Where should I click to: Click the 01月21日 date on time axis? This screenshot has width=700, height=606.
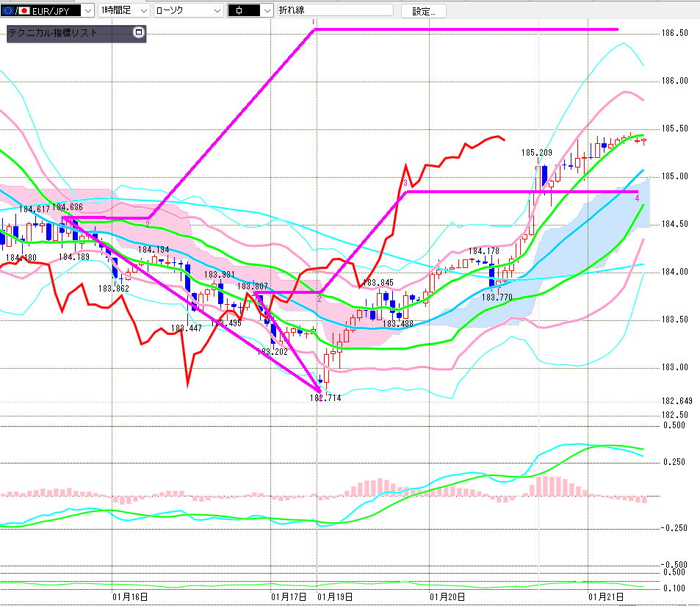[x=607, y=598]
